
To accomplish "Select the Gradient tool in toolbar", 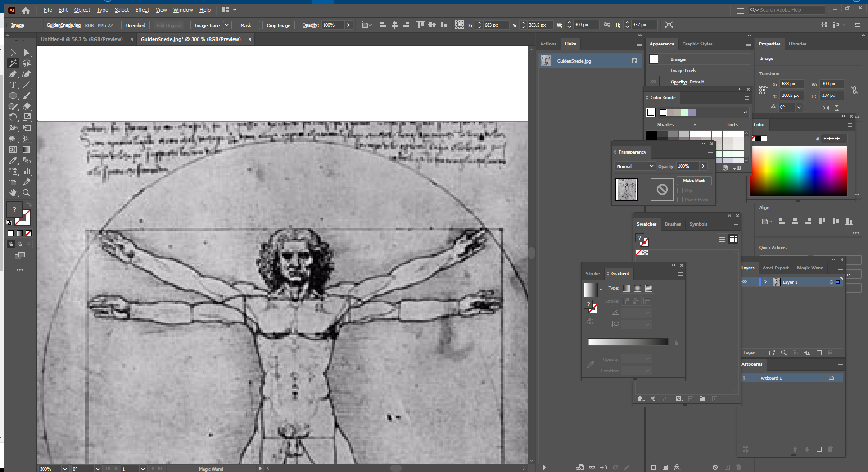I will click(x=27, y=150).
